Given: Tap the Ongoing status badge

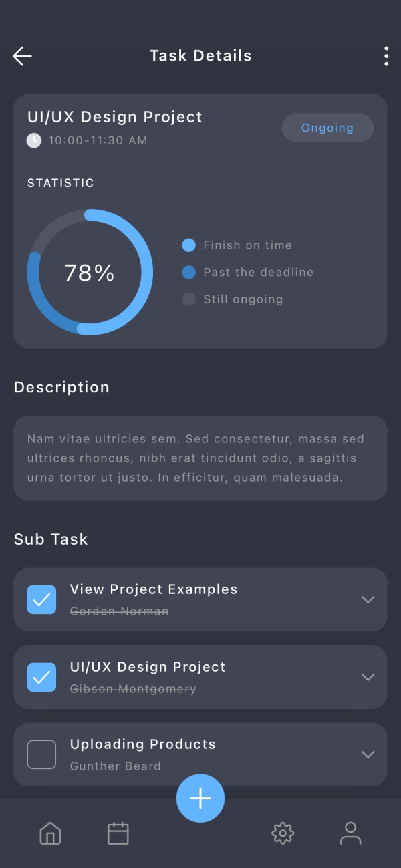Looking at the screenshot, I should [327, 128].
